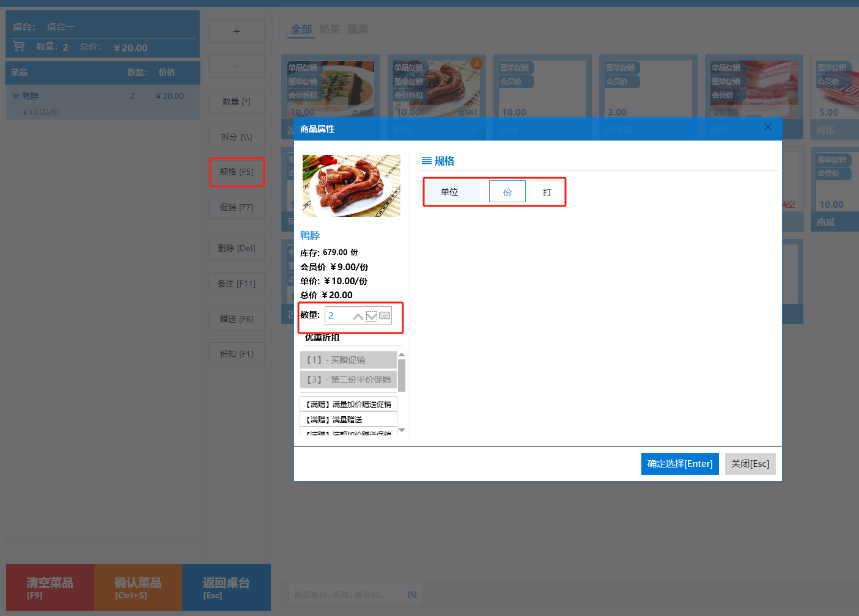The width and height of the screenshot is (859, 616).
Task: Click the shopping cart icon in order header
Action: (x=19, y=46)
